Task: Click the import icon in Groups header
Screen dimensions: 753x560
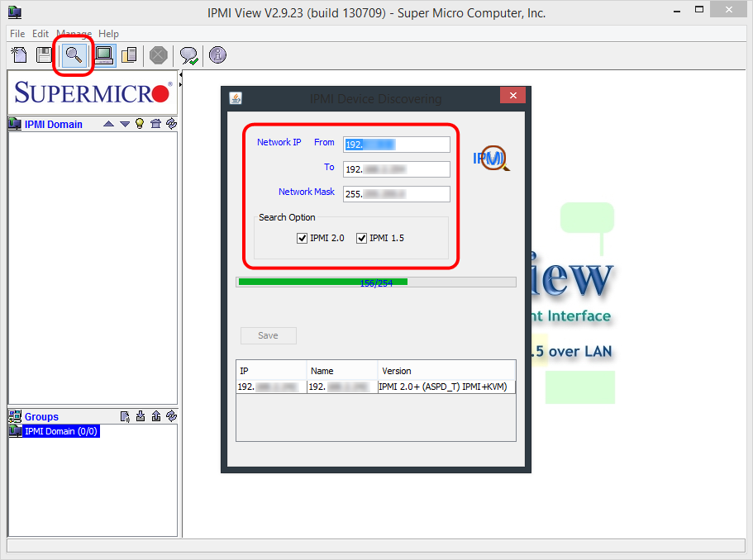Action: (141, 416)
